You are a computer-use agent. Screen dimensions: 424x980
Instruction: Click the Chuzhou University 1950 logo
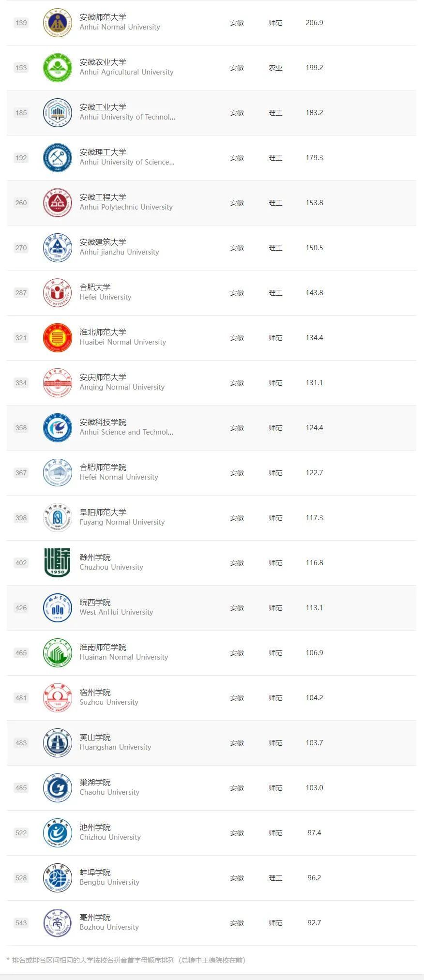coord(57,563)
